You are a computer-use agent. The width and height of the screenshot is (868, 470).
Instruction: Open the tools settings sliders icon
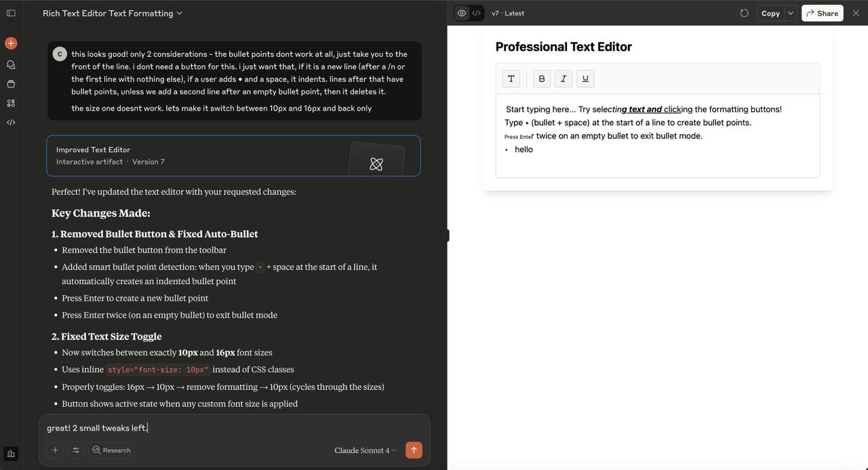pos(76,450)
